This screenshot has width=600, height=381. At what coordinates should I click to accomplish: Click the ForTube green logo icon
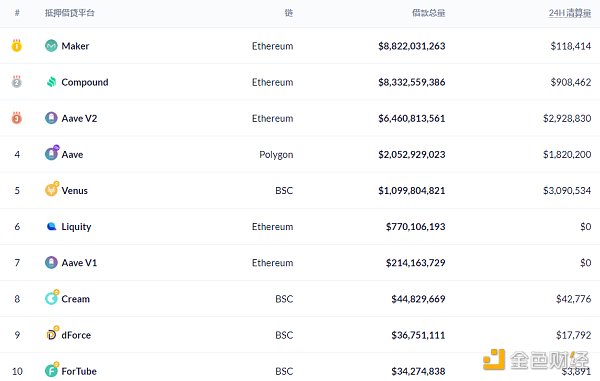(52, 370)
